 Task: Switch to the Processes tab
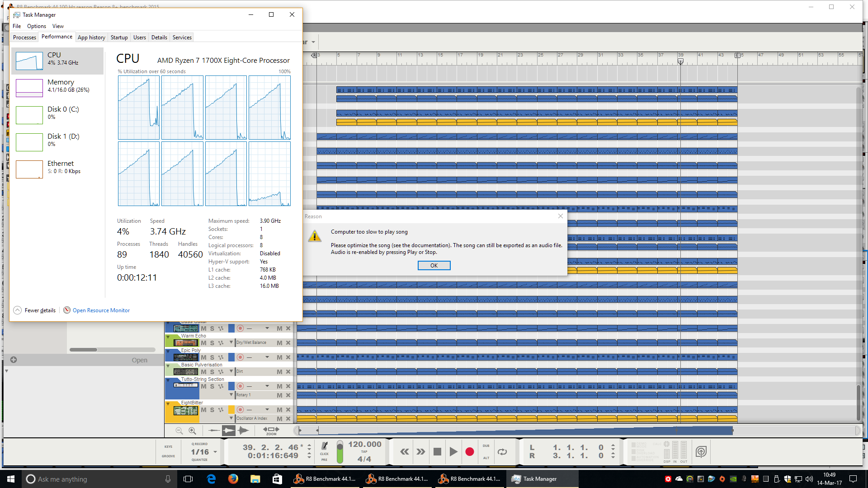pos(24,38)
